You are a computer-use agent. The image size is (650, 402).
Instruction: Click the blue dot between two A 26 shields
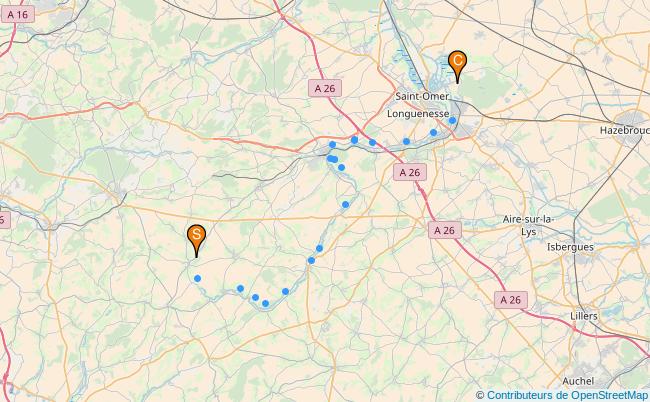(x=372, y=143)
